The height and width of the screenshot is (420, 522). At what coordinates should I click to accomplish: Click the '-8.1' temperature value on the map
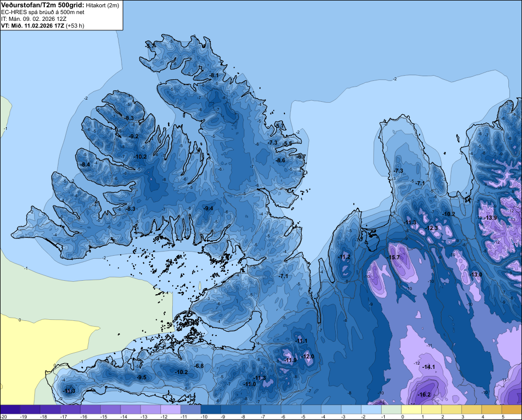point(213,76)
